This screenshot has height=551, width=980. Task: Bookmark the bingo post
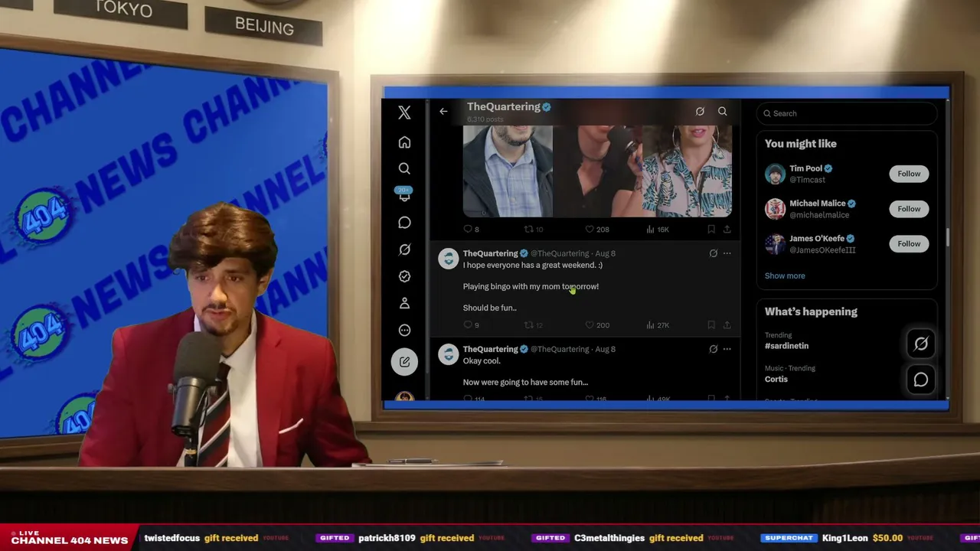(x=711, y=325)
